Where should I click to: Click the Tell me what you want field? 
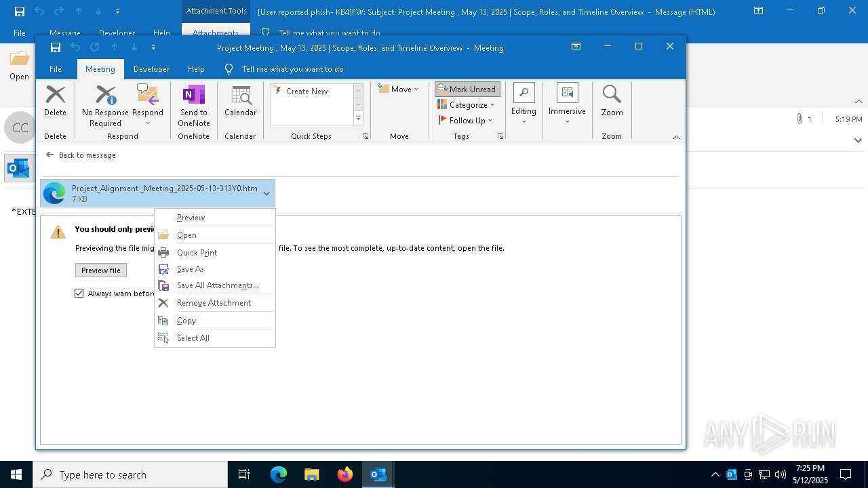[292, 69]
